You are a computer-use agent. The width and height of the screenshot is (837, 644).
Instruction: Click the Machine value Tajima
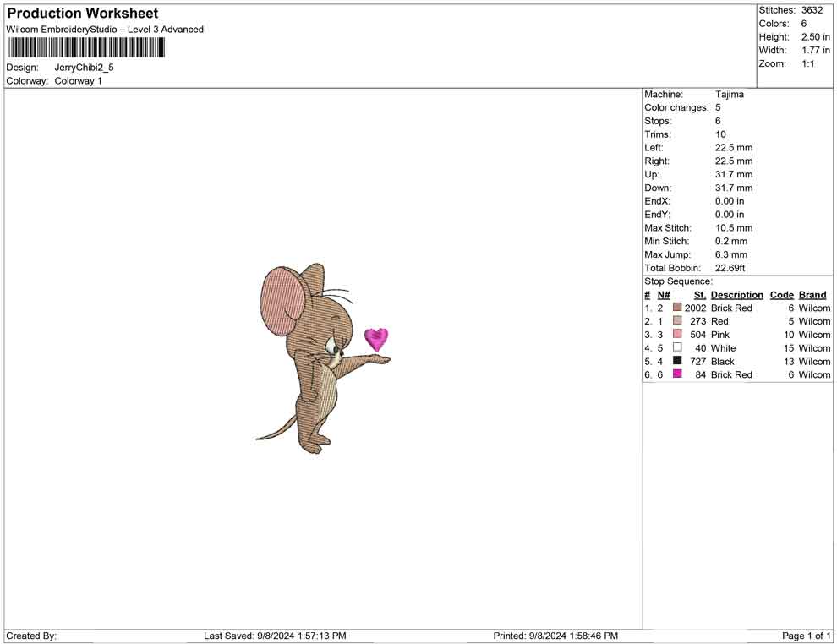[x=729, y=94]
